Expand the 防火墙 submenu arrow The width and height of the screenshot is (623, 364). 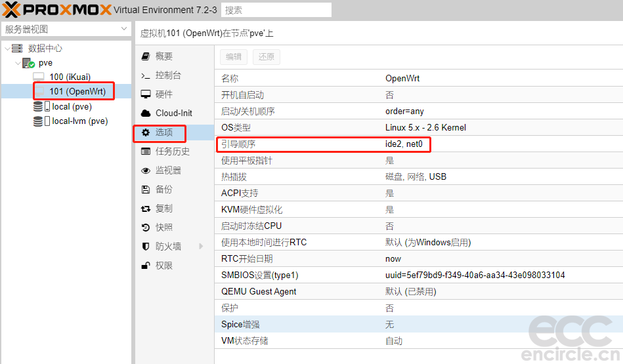click(201, 247)
